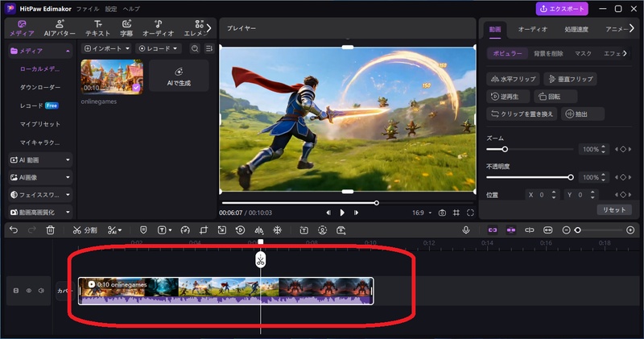Viewport: 644px width, 339px height.
Task: Select マイプリセット in sidebar
Action: [x=40, y=124]
